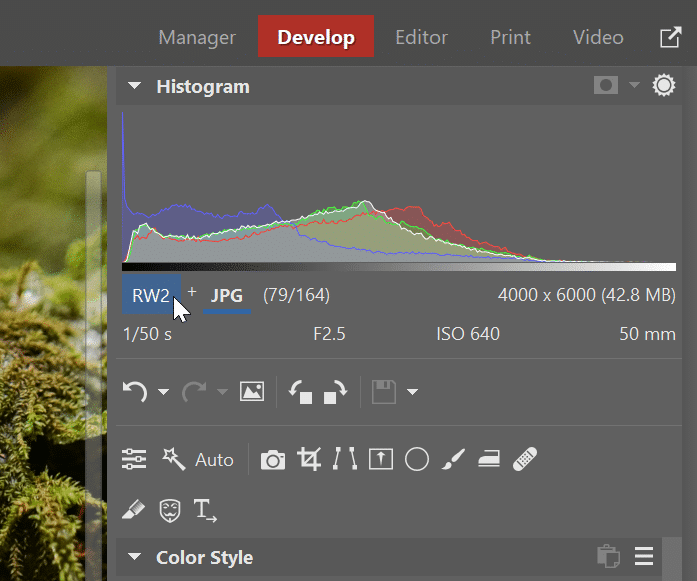
Task: Click the open in external window icon
Action: point(670,37)
